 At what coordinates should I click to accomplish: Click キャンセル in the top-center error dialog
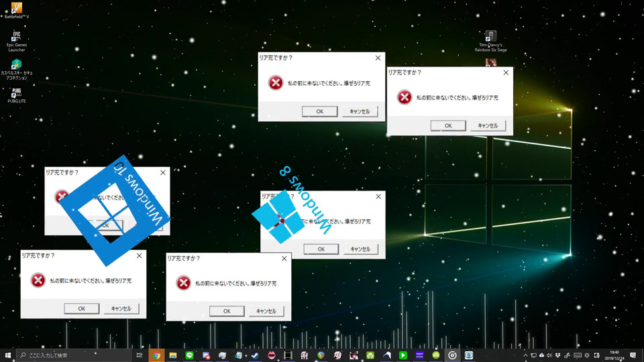[x=360, y=111]
